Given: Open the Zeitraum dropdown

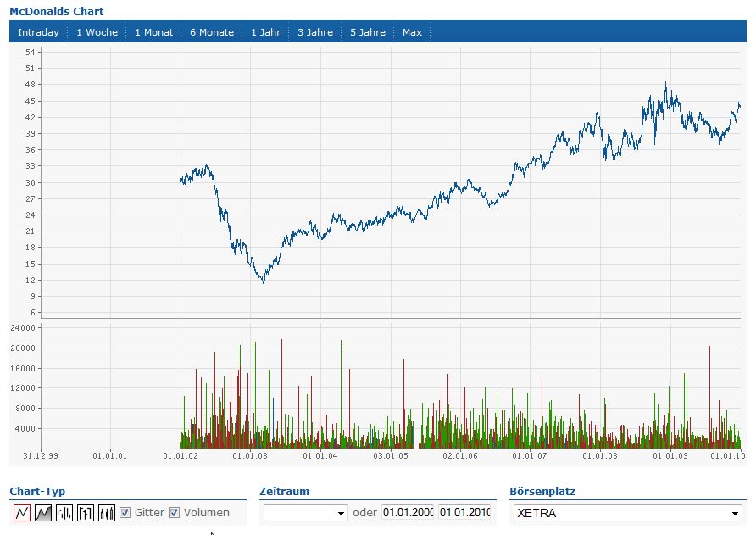Looking at the screenshot, I should pyautogui.click(x=306, y=512).
